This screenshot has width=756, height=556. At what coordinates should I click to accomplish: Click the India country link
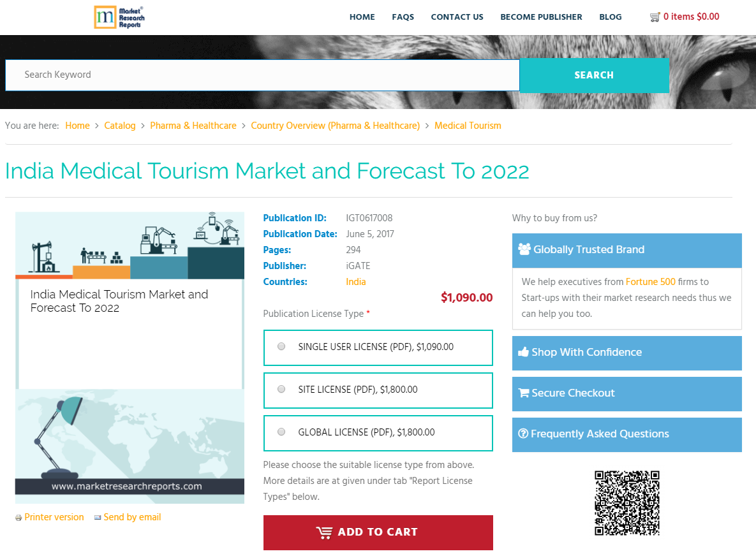[x=356, y=282]
